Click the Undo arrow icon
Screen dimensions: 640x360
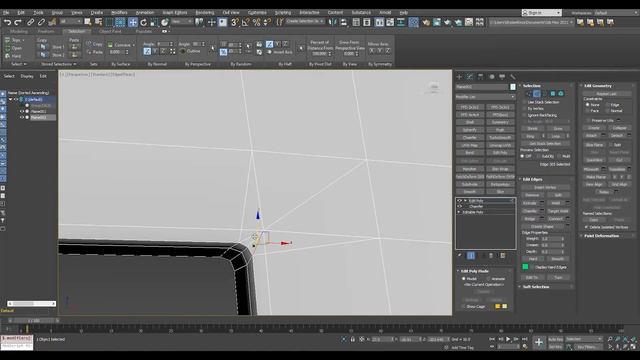(7, 22)
